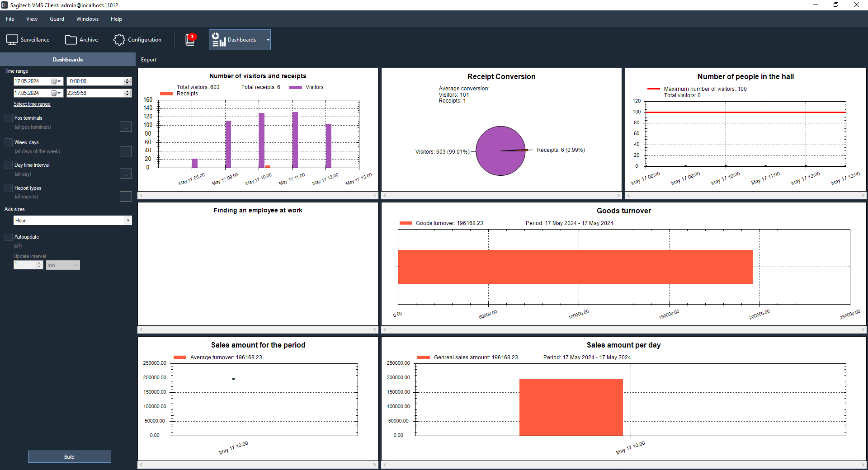This screenshot has height=470, width=868.
Task: Expand the Dashboards button dropdown arrow
Action: point(268,40)
